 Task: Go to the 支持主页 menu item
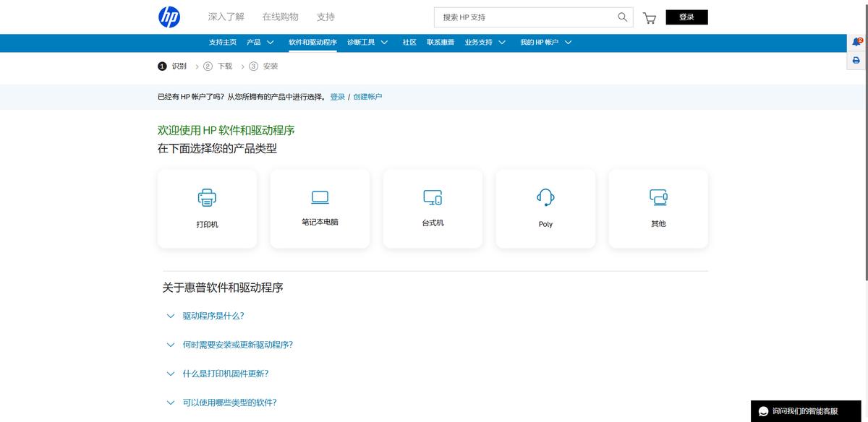[223, 43]
